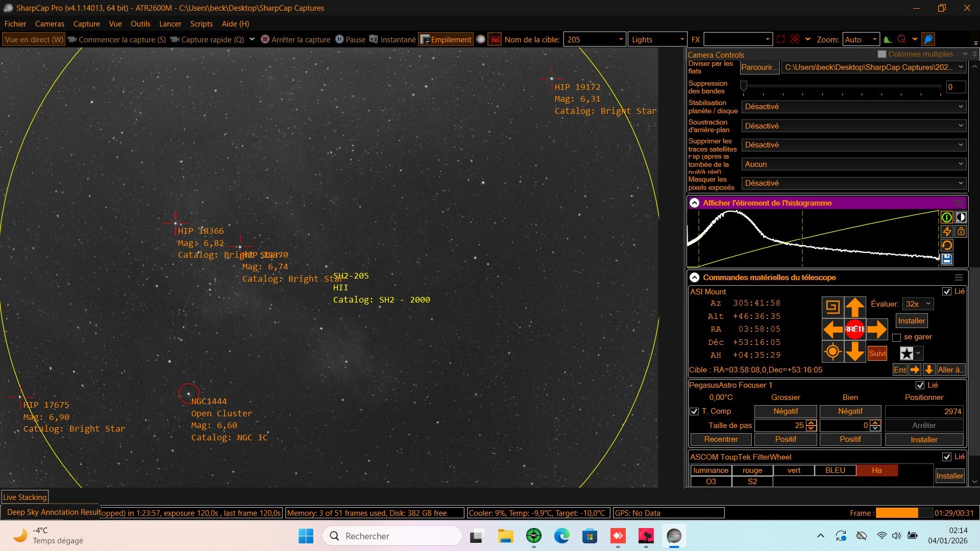
Task: Switch to the Live Stacking tab
Action: click(x=24, y=497)
